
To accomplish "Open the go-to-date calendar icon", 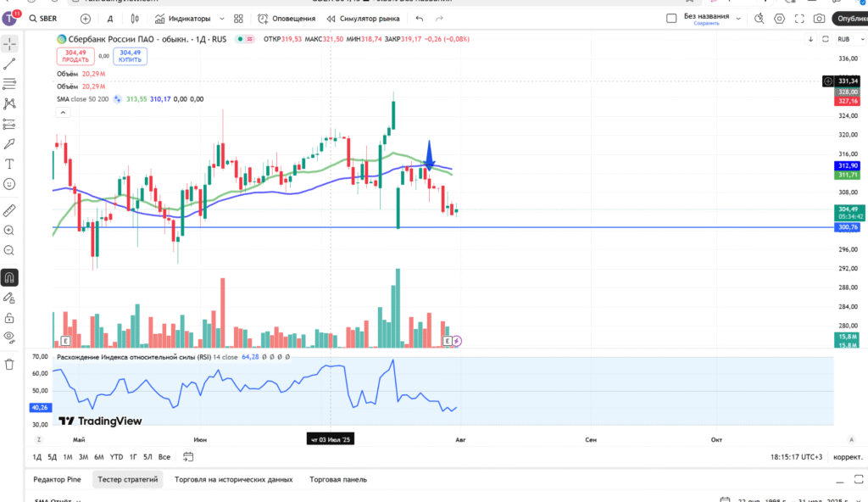I will 188,457.
